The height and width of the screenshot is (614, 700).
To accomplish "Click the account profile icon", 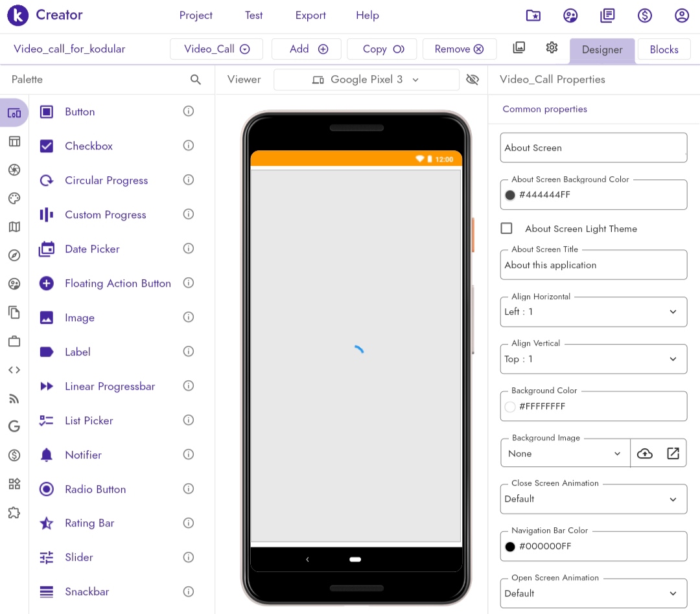I will [681, 16].
